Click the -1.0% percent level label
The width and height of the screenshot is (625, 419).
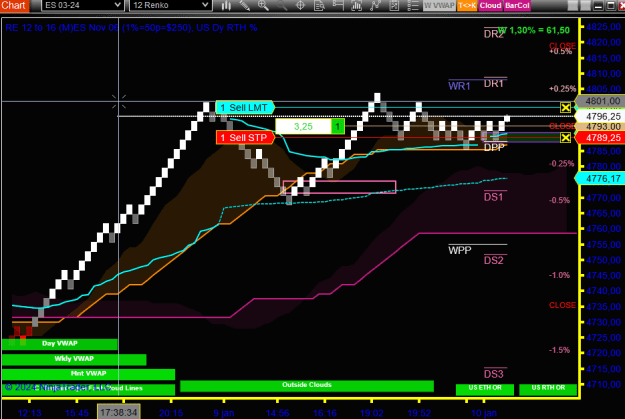(559, 275)
